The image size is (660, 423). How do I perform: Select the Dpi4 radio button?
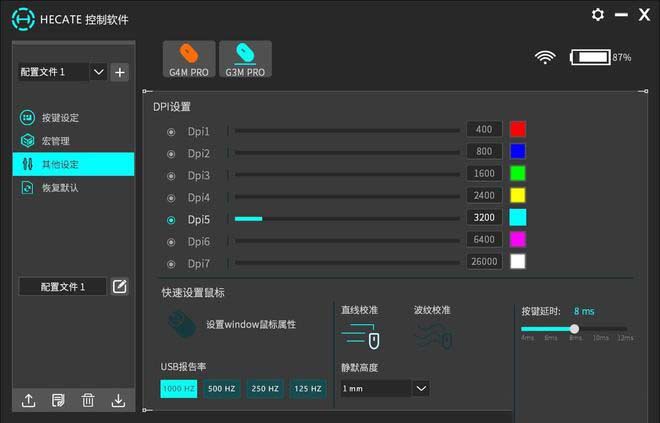(171, 198)
